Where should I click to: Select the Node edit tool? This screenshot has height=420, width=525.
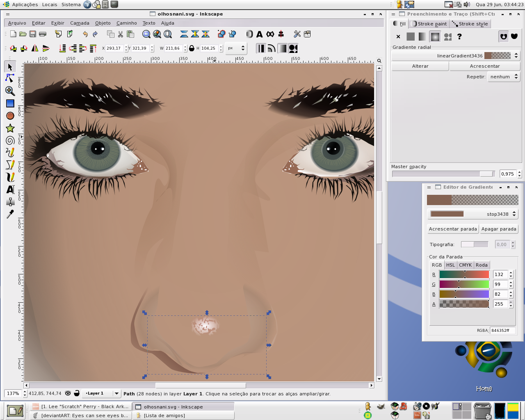click(x=10, y=78)
